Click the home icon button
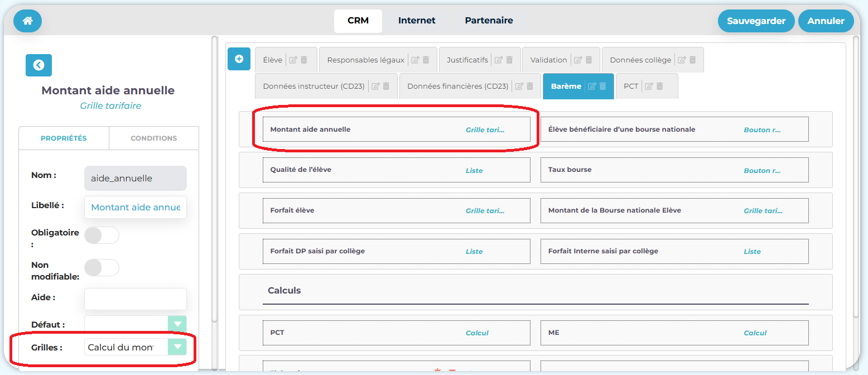This screenshot has width=868, height=375. (x=27, y=21)
